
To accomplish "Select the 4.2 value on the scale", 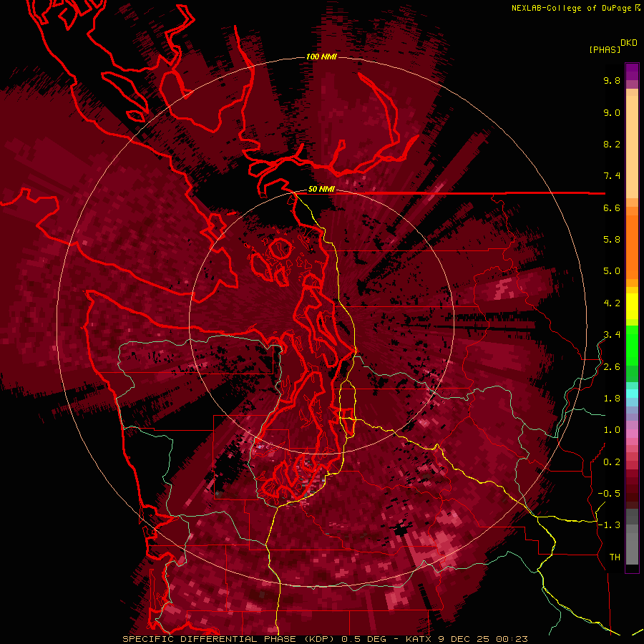I will [x=612, y=303].
